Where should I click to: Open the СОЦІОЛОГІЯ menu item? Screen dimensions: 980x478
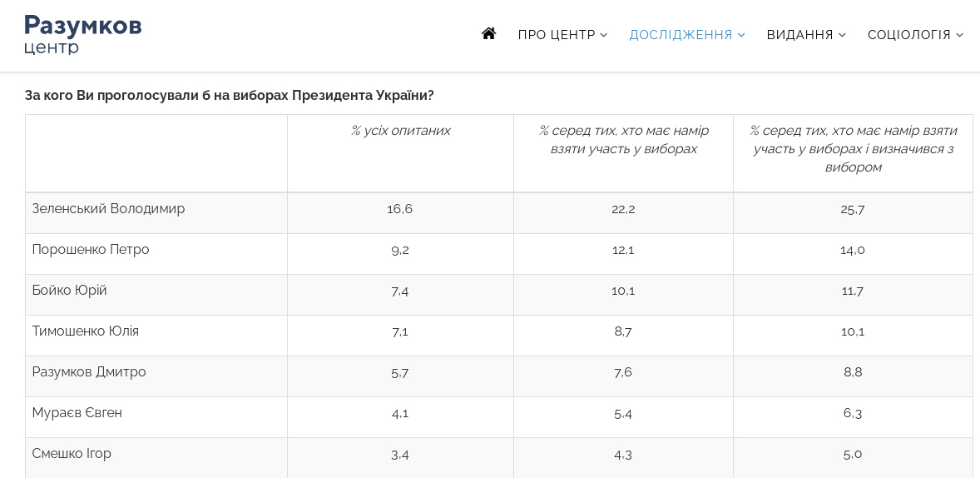[908, 35]
